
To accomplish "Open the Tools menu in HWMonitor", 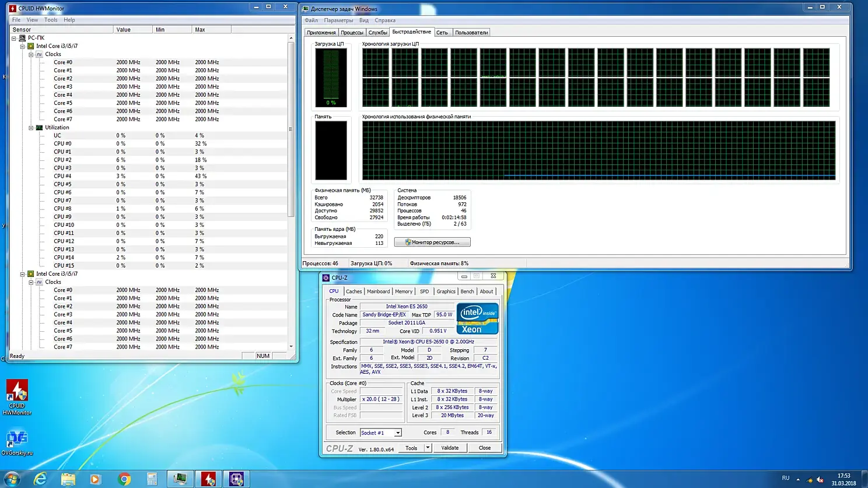I will tap(51, 20).
